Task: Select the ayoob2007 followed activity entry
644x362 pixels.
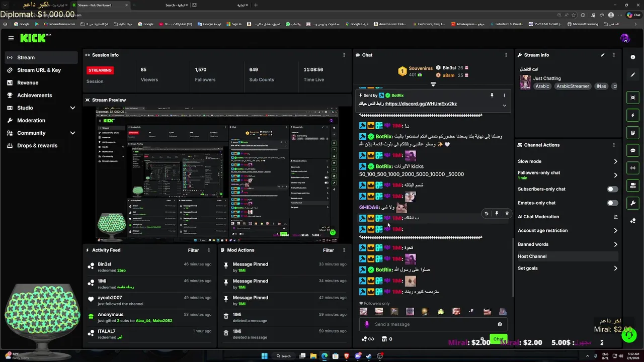Action: 149,301
